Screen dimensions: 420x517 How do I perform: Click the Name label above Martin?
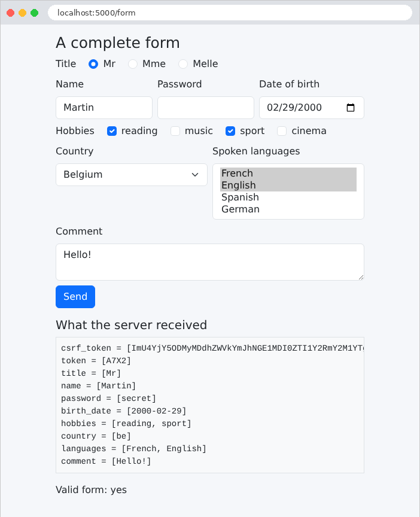(x=69, y=84)
